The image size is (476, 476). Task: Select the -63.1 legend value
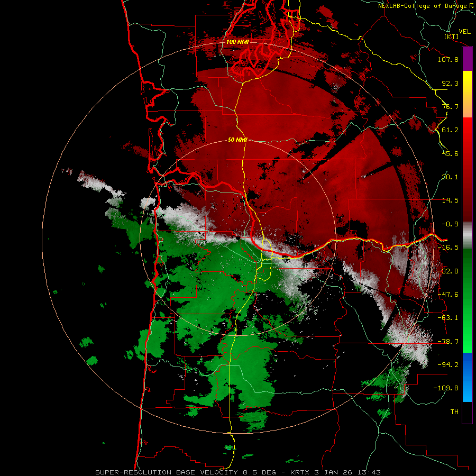448,318
